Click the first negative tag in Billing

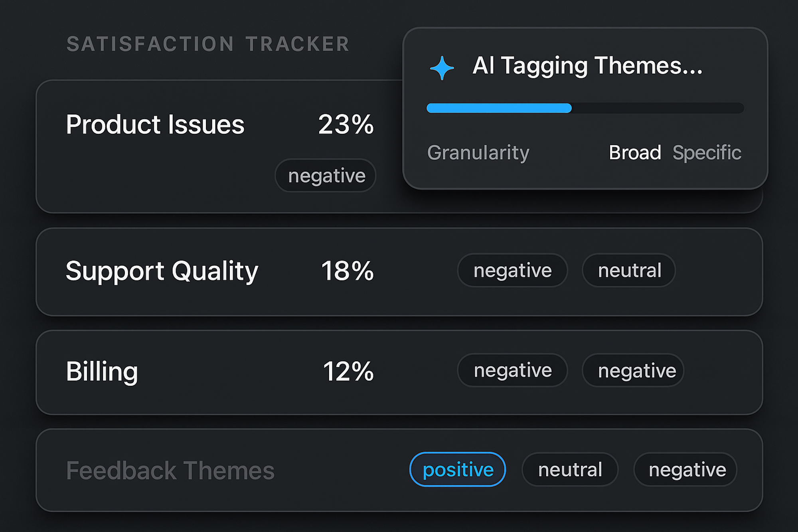(512, 370)
